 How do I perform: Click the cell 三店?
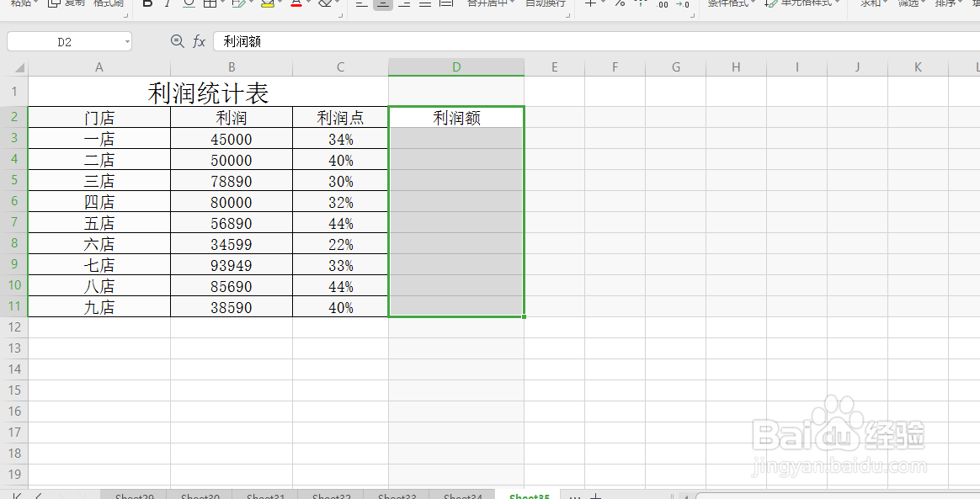pyautogui.click(x=99, y=180)
